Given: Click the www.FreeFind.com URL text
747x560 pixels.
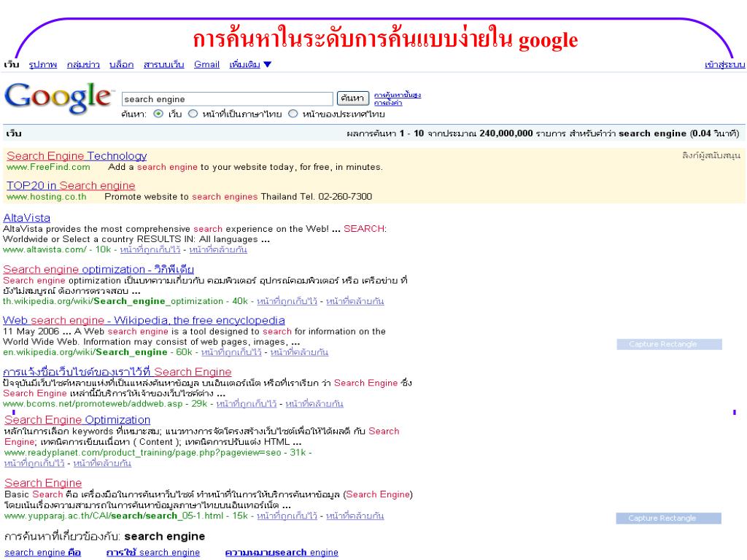Looking at the screenshot, I should pos(48,167).
